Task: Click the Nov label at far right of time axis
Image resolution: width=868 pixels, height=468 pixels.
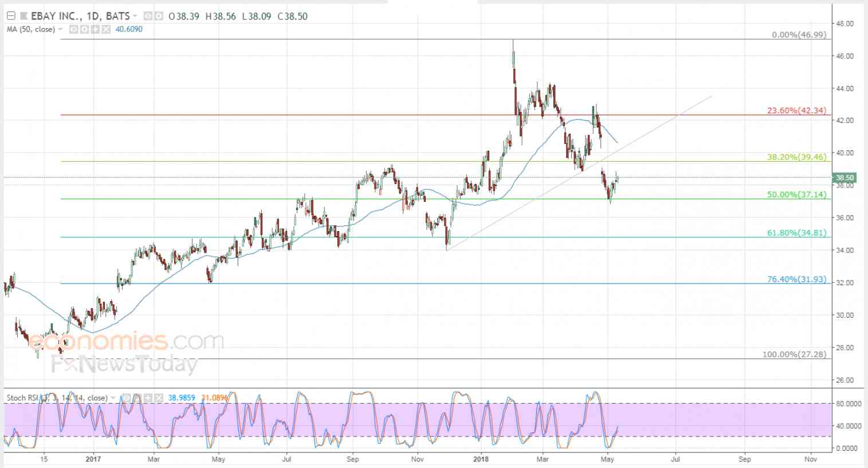Action: pyautogui.click(x=810, y=459)
